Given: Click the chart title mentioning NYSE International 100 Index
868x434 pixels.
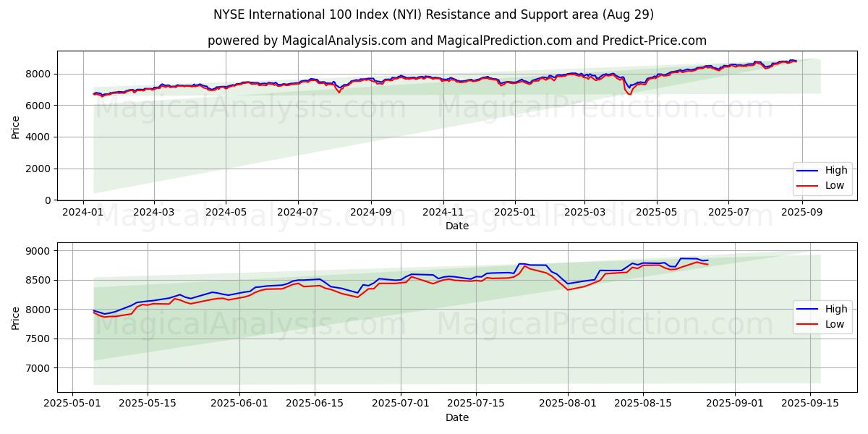Looking at the screenshot, I should (x=433, y=14).
